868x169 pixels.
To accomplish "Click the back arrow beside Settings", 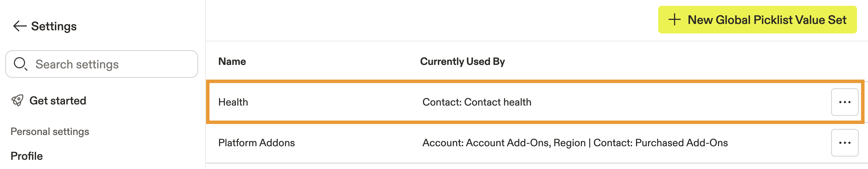I will [20, 26].
